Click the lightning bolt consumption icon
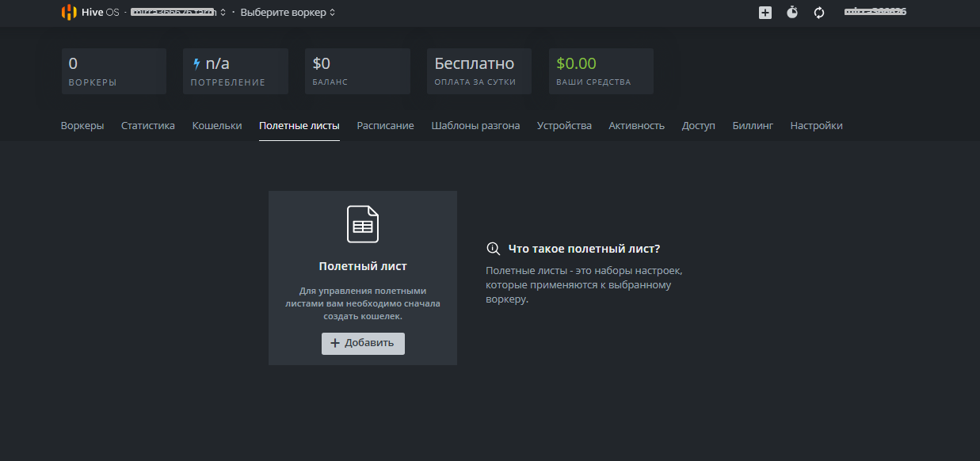Viewport: 980px width, 461px height. coord(196,64)
